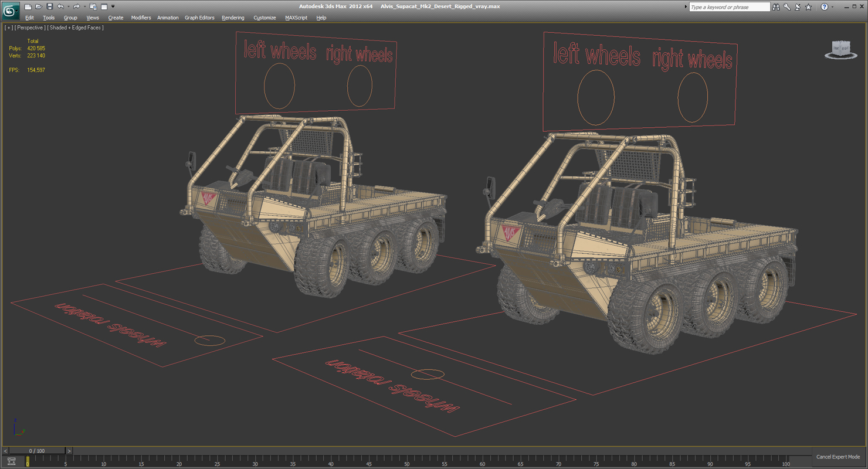
Task: Click in the keyword search field
Action: point(729,7)
